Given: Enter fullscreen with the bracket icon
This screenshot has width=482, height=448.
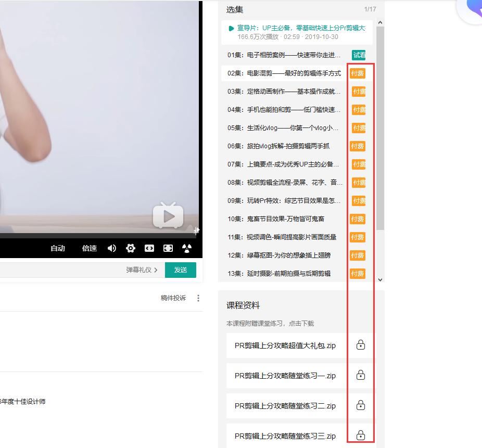Looking at the screenshot, I should click(x=168, y=248).
